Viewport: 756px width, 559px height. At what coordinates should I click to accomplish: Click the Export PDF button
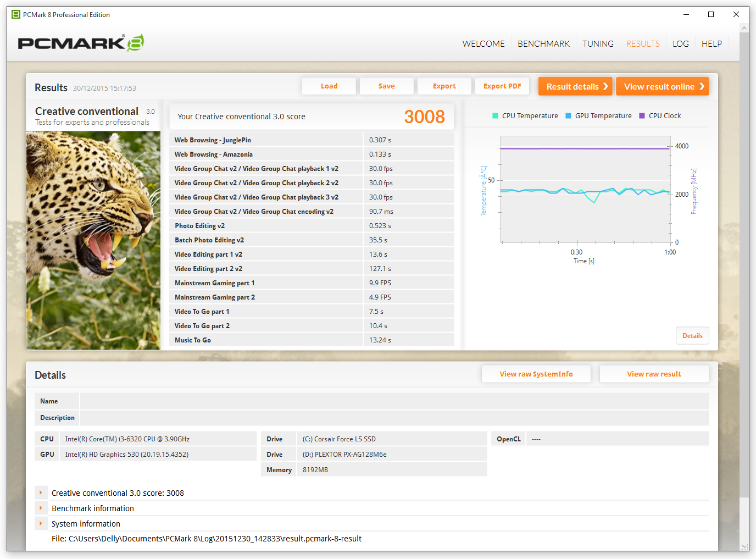click(502, 86)
